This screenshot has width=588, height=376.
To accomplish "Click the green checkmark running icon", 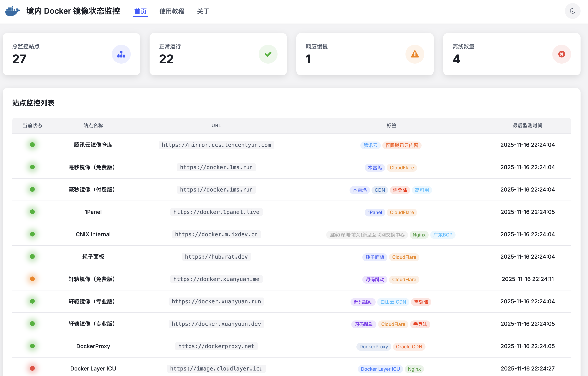I will point(268,54).
